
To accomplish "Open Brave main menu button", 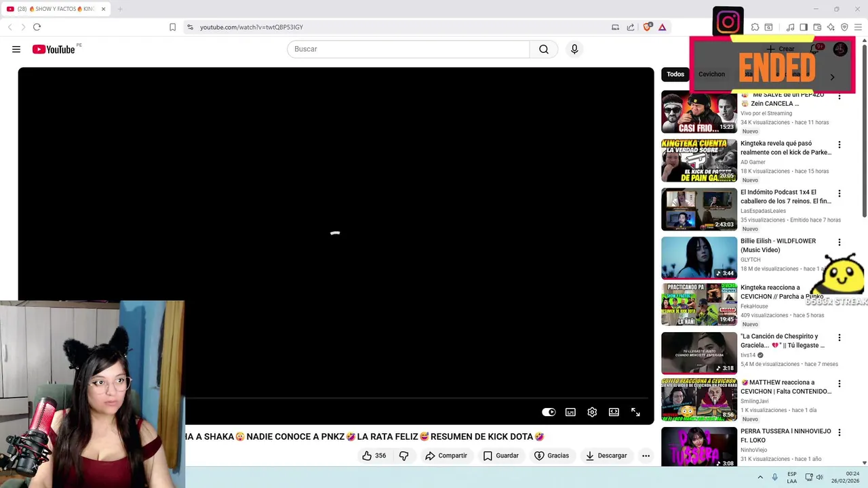I will (x=858, y=27).
